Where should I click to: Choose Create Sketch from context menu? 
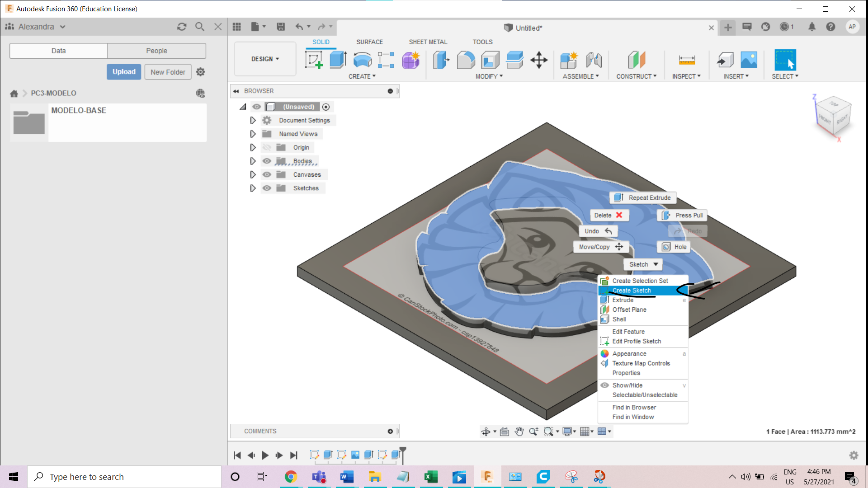(643, 291)
